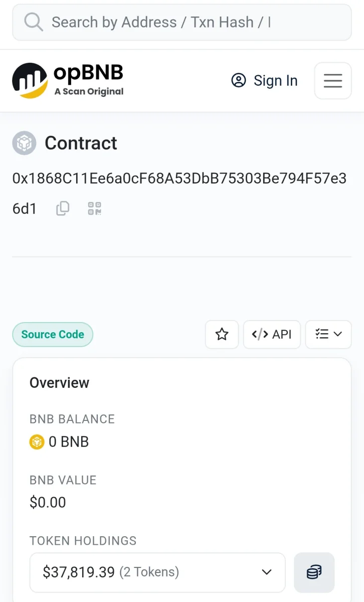The image size is (364, 602).
Task: Click the user profile icon beside Sign In
Action: (239, 80)
